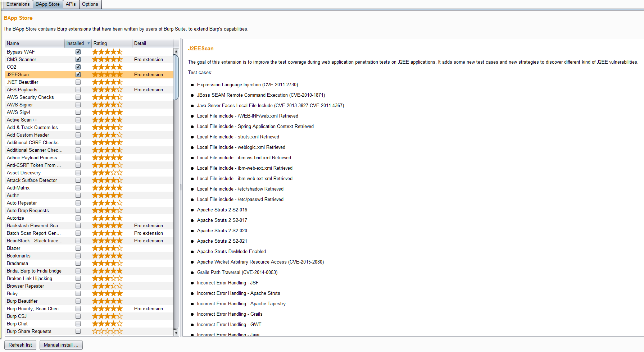Viewport: 644px width, 352px height.
Task: Check installed box for Autorize
Action: [78, 218]
